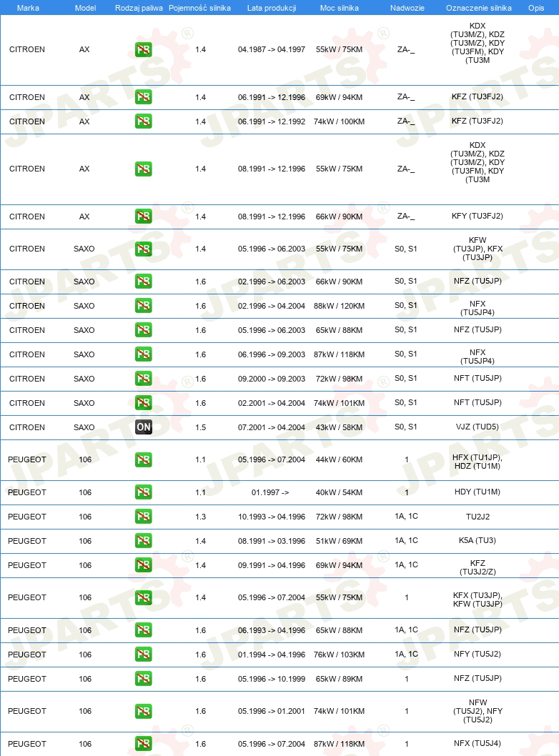This screenshot has height=756, width=559.
Task: Click petrol icon in SAXO 72kW / 98KM row
Action: [143, 379]
